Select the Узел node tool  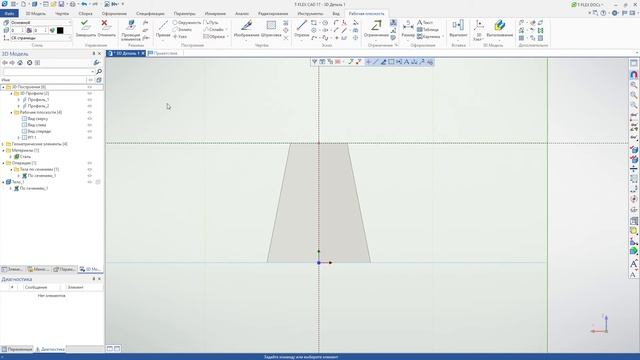click(x=180, y=36)
